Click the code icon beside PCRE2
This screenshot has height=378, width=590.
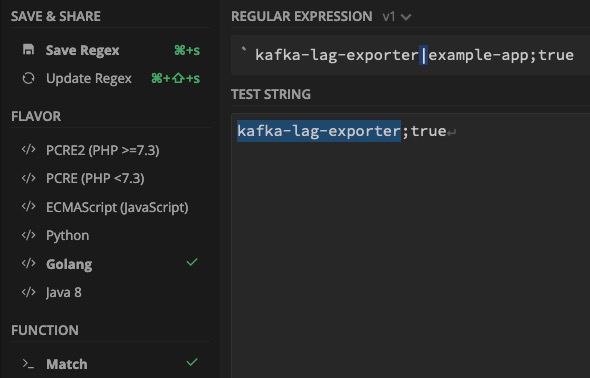tap(29, 150)
